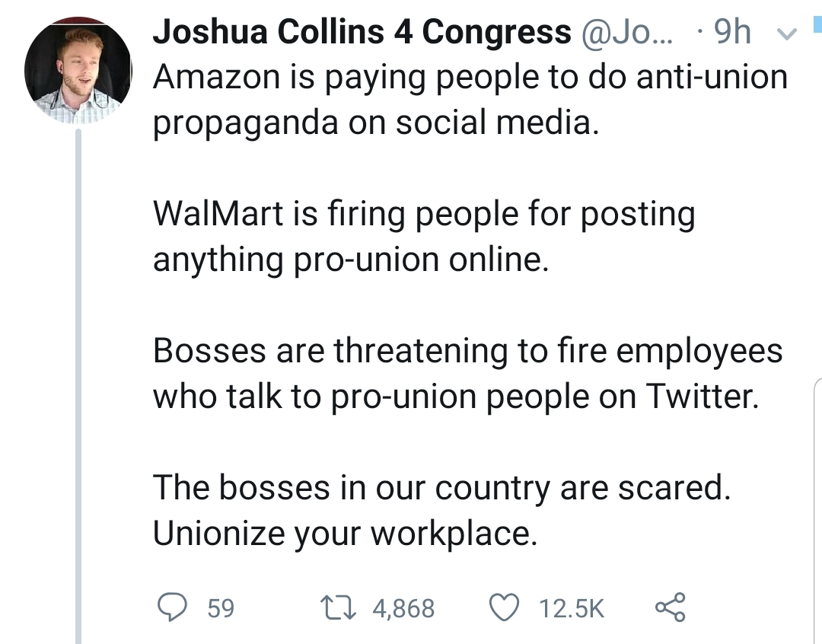Click the line "Amazon is paying people to do anti-union"
822x644 pixels.
click(x=470, y=77)
